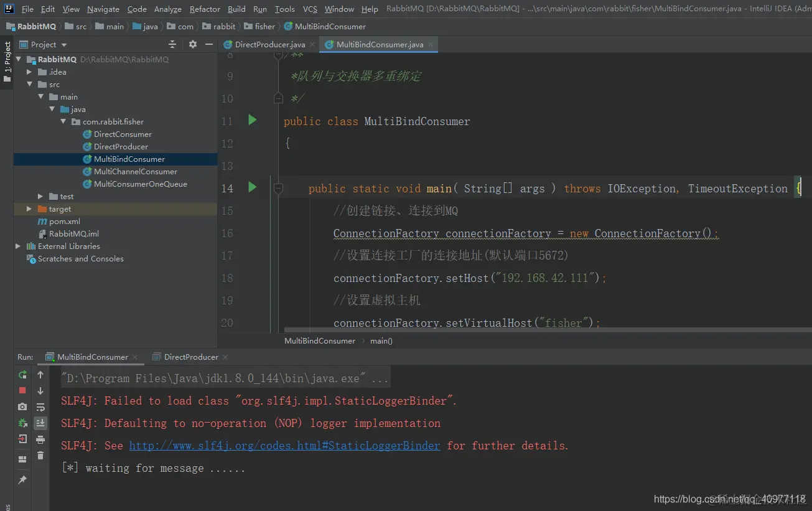Screen dimensions: 812x511
Task: Collapse the java folder
Action: 52,110
